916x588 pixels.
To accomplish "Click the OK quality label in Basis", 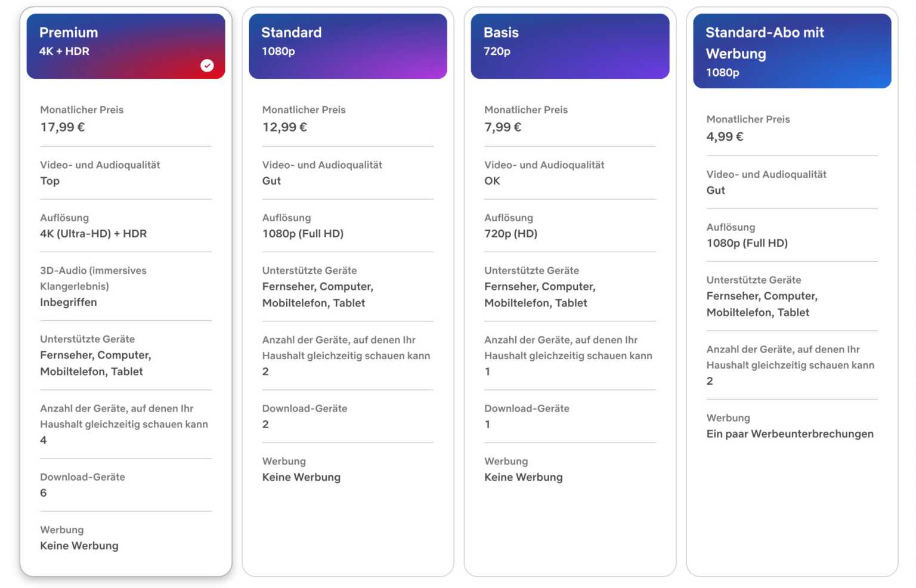I will [x=492, y=181].
